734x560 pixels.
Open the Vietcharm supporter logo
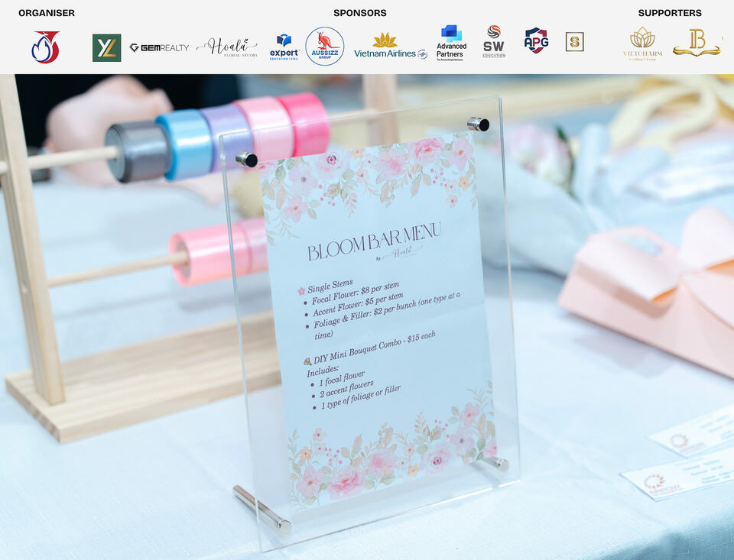coord(643,44)
